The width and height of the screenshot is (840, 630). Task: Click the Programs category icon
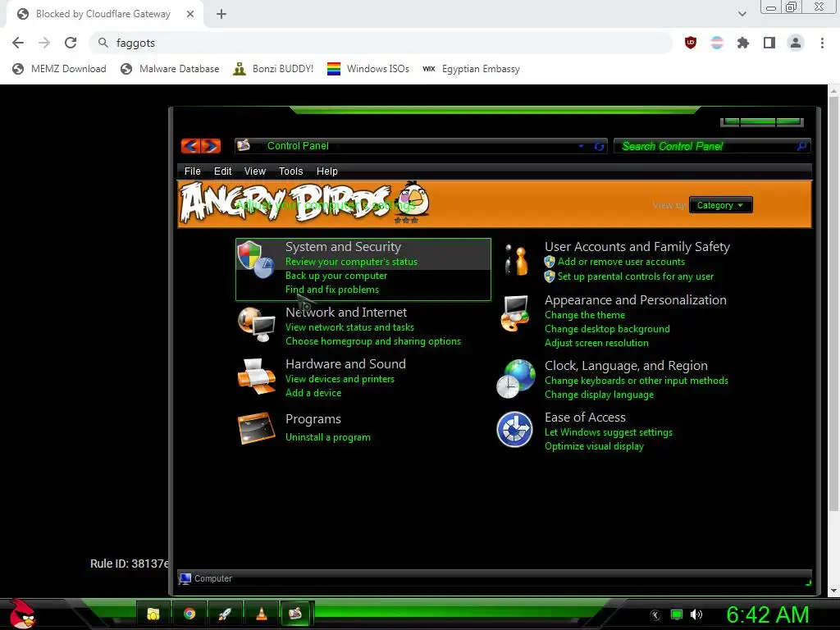tap(257, 428)
